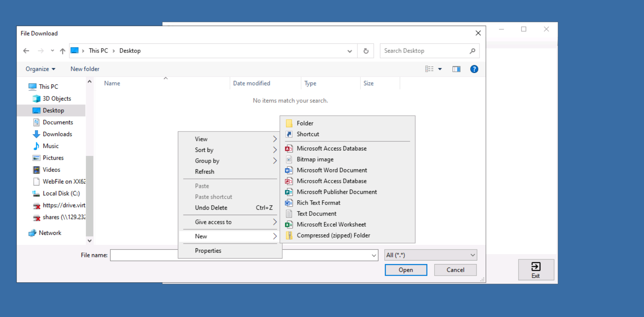The width and height of the screenshot is (644, 317).
Task: Click the Back navigation arrow
Action: (x=26, y=51)
